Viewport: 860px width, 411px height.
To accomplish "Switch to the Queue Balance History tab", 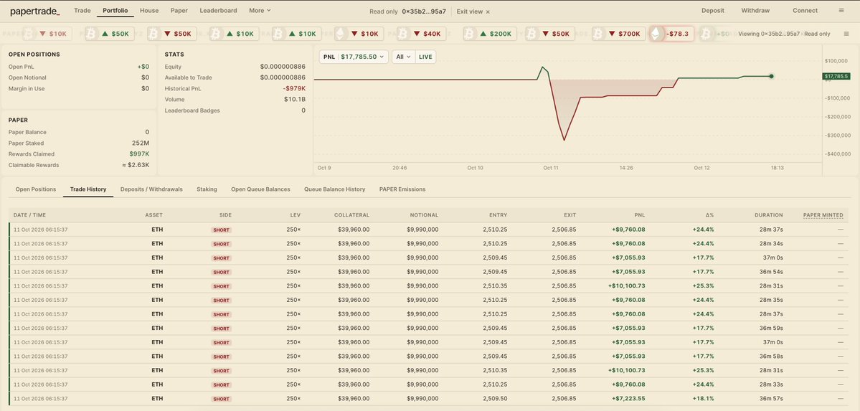I will [335, 189].
